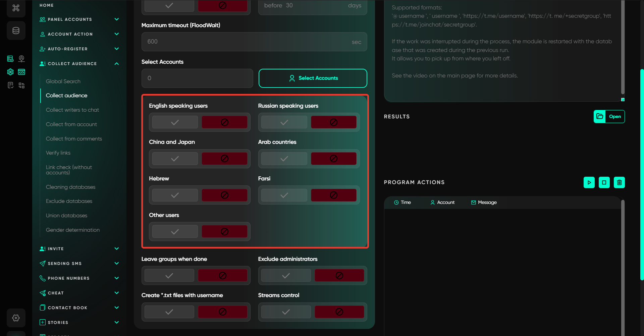Disable Russian speaking users with red toggle
Image resolution: width=644 pixels, height=336 pixels.
click(x=333, y=122)
